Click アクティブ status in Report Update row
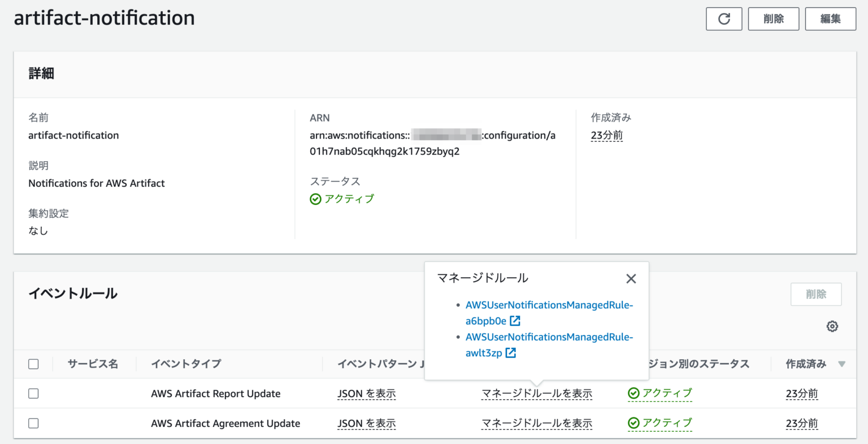The width and height of the screenshot is (868, 444). [660, 393]
